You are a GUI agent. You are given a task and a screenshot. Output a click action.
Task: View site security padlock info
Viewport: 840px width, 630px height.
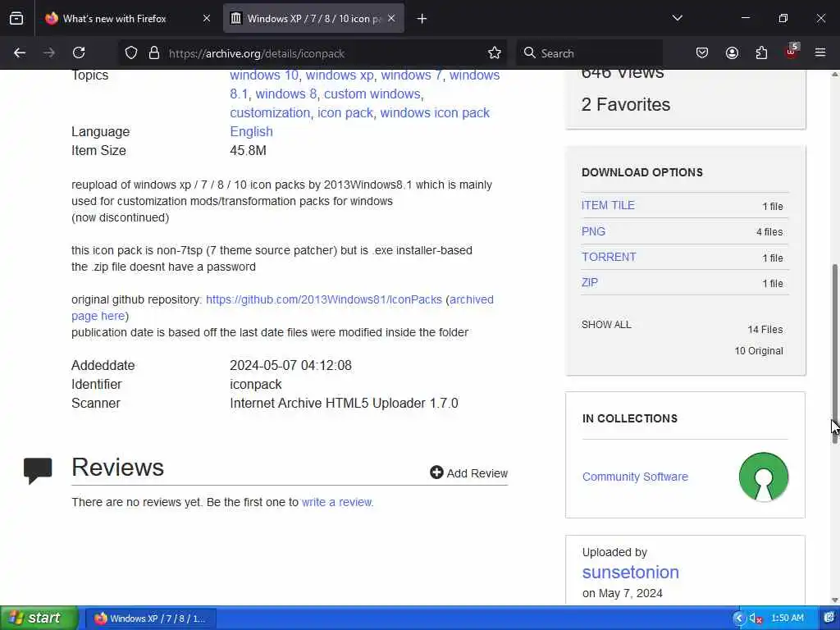point(154,52)
